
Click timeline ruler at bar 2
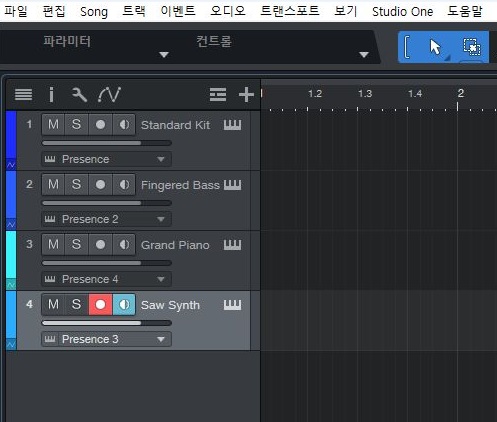(460, 93)
